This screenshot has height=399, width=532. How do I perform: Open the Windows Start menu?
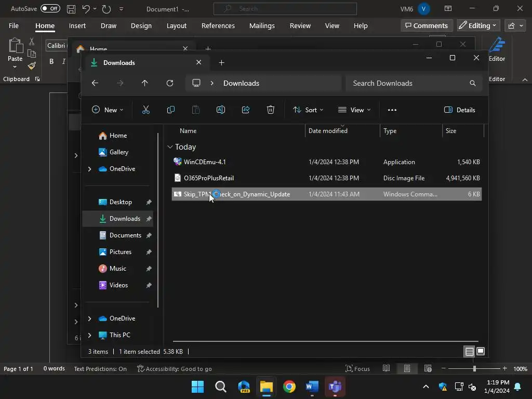197,387
